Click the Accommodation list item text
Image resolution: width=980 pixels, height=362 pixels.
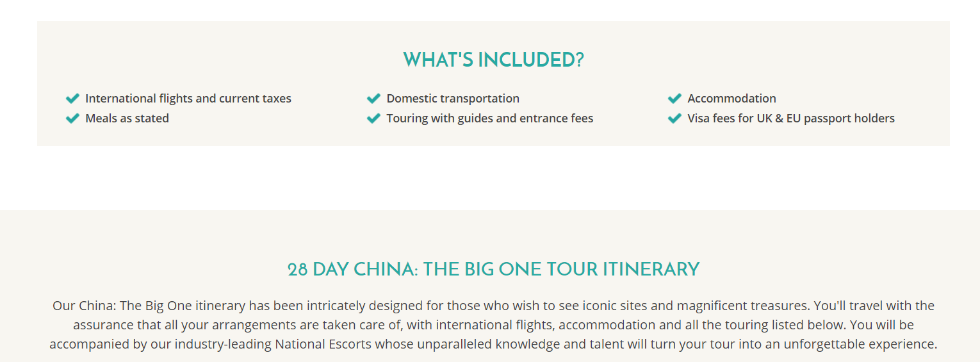731,99
